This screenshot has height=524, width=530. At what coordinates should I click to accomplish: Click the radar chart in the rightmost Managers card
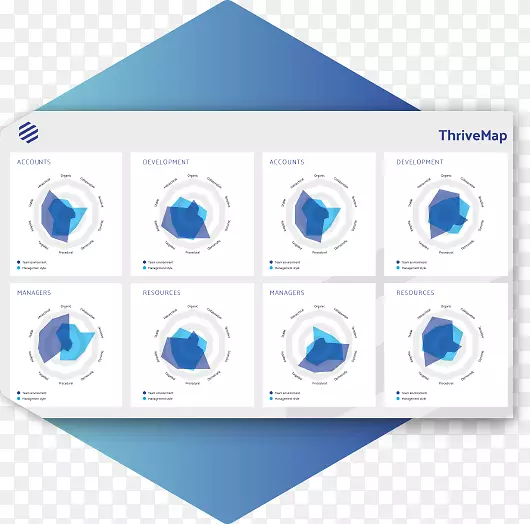(319, 345)
